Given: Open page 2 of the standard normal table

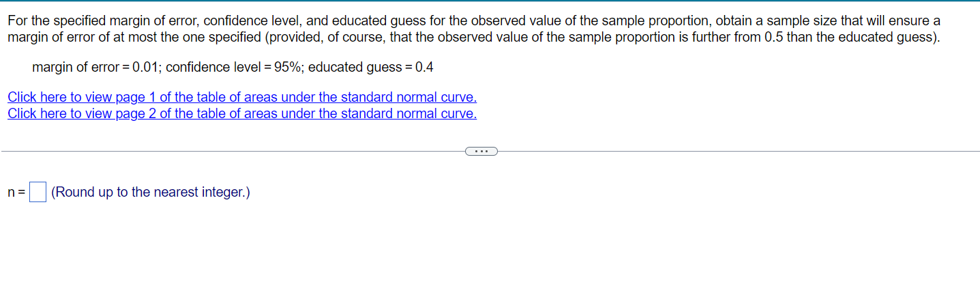Looking at the screenshot, I should [x=242, y=113].
